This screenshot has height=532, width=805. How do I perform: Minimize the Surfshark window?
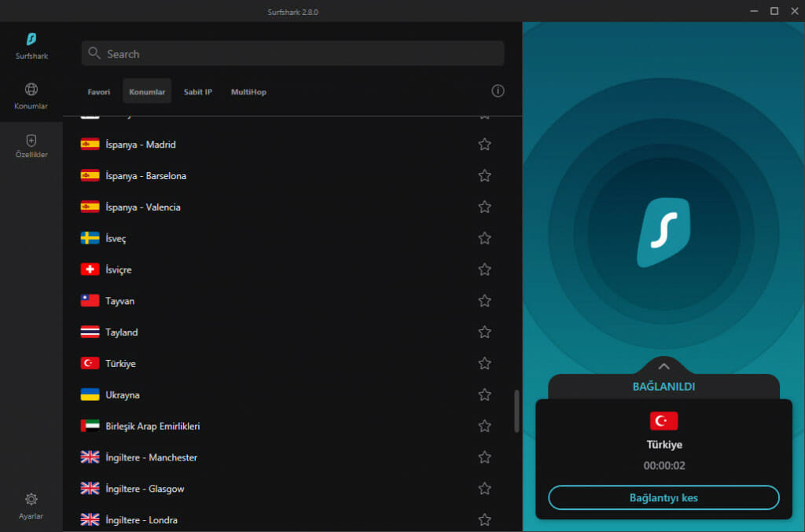pyautogui.click(x=754, y=11)
